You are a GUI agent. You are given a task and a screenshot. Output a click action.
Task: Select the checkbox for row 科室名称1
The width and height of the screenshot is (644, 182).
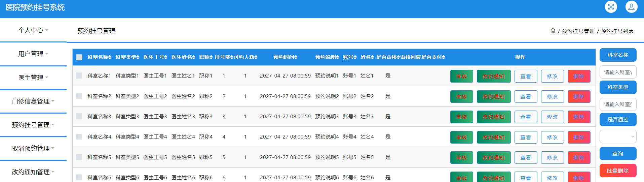[x=79, y=75]
